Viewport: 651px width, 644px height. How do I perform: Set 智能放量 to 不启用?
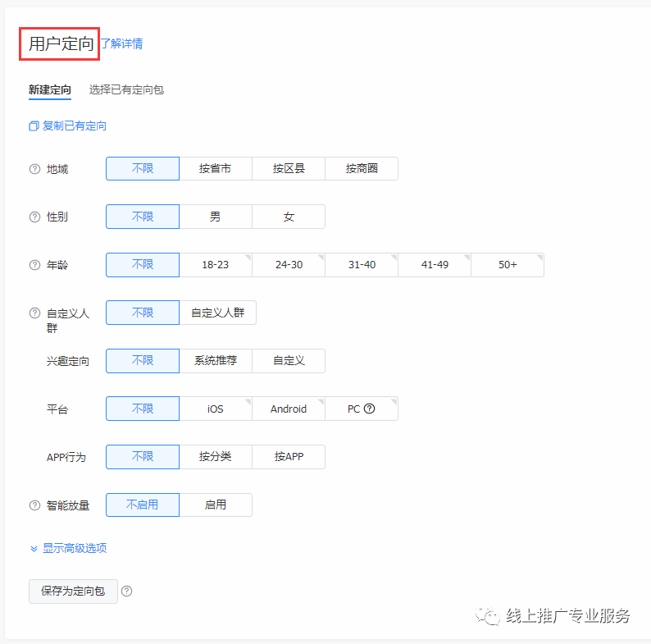pyautogui.click(x=143, y=505)
